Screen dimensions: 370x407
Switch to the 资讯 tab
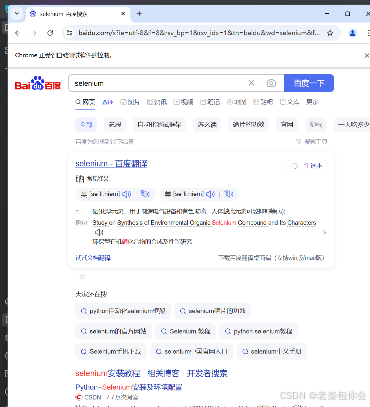[157, 102]
